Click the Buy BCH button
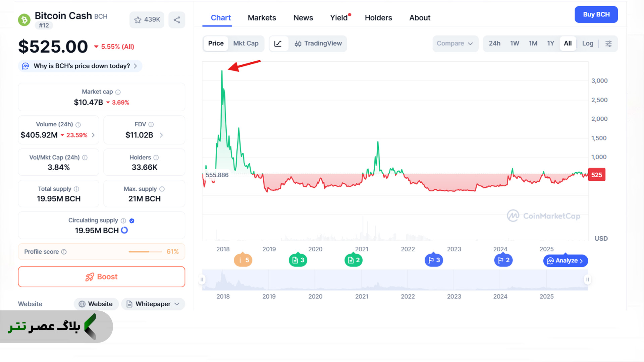This screenshot has height=362, width=644. point(596,14)
